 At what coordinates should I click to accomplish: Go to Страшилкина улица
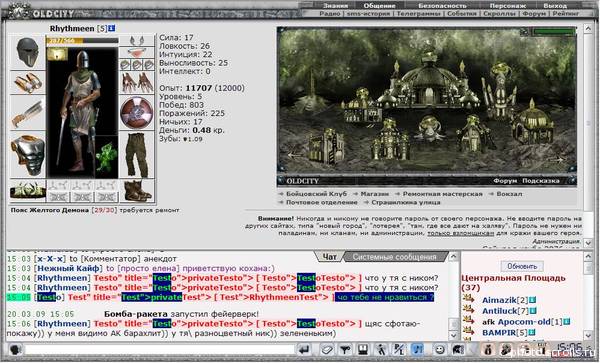[405, 202]
